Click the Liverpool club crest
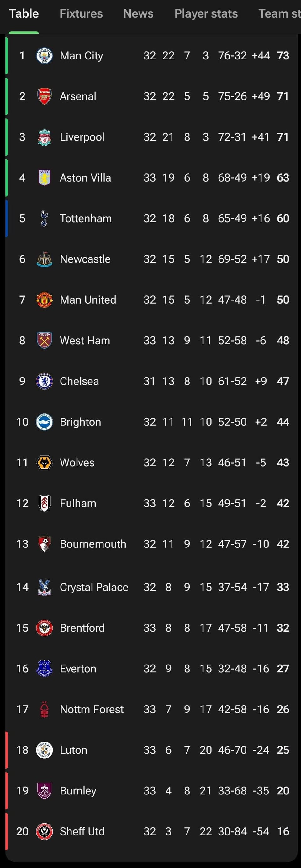The width and height of the screenshot is (301, 868). 44,137
